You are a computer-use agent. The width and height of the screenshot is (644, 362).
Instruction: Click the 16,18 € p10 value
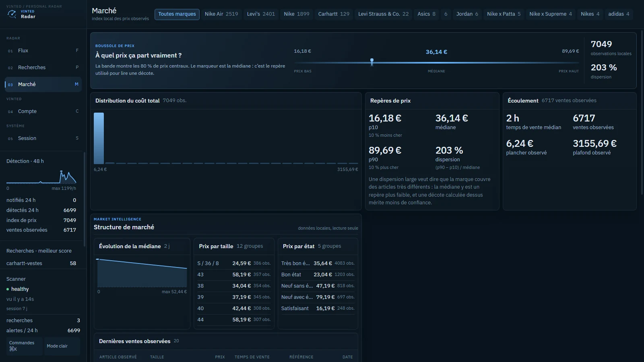[x=385, y=118]
